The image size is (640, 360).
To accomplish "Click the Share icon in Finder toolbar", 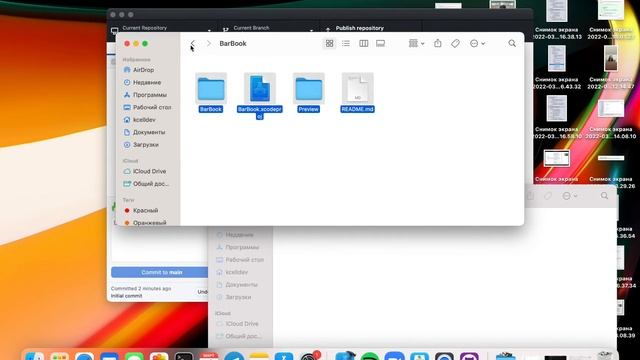I will coord(438,43).
